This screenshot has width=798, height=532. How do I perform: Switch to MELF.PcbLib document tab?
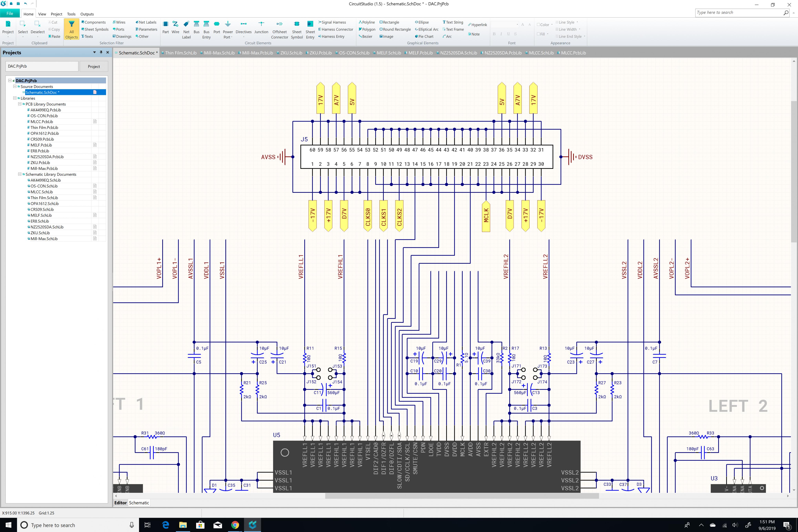tap(419, 53)
